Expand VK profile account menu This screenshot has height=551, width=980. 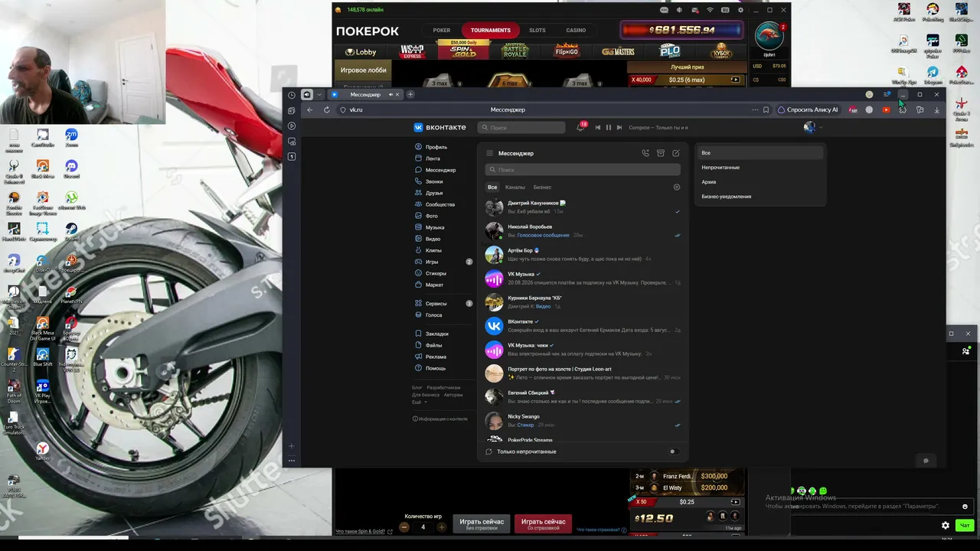[812, 128]
